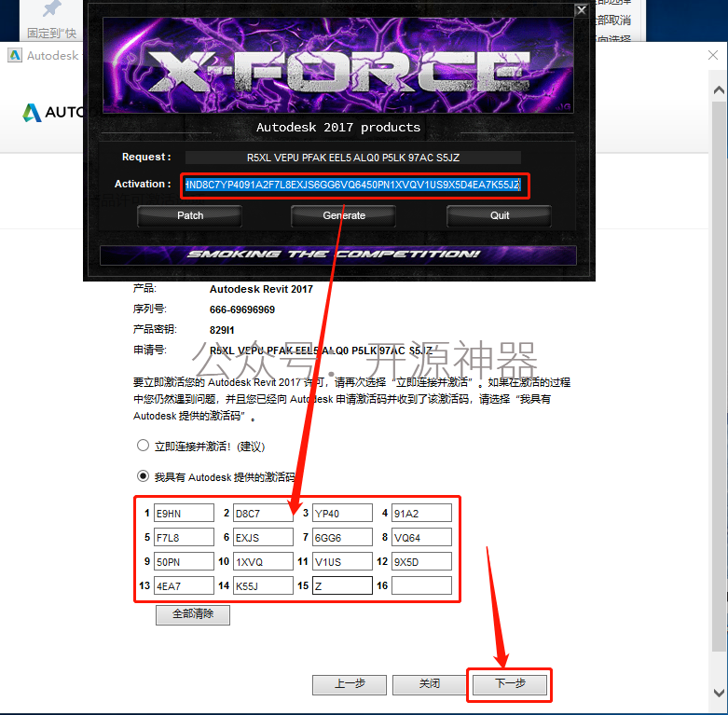The height and width of the screenshot is (715, 728).
Task: Click the Quit button in X-Force
Action: click(x=499, y=215)
